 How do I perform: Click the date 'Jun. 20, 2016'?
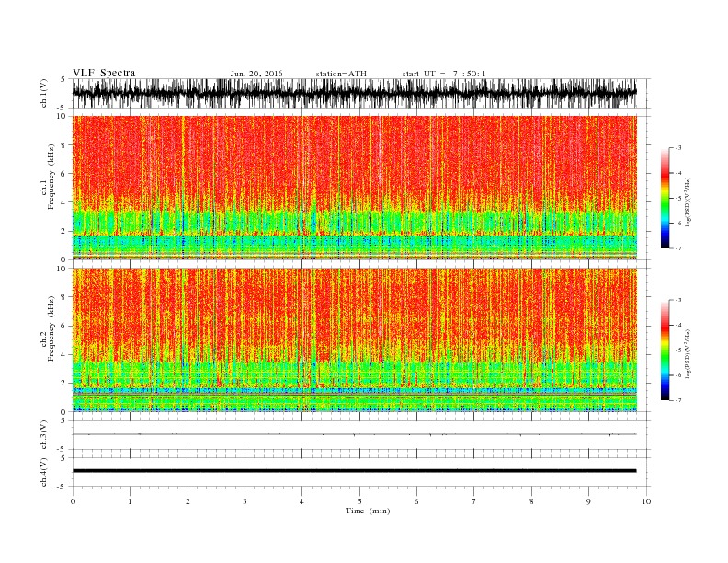pyautogui.click(x=256, y=74)
